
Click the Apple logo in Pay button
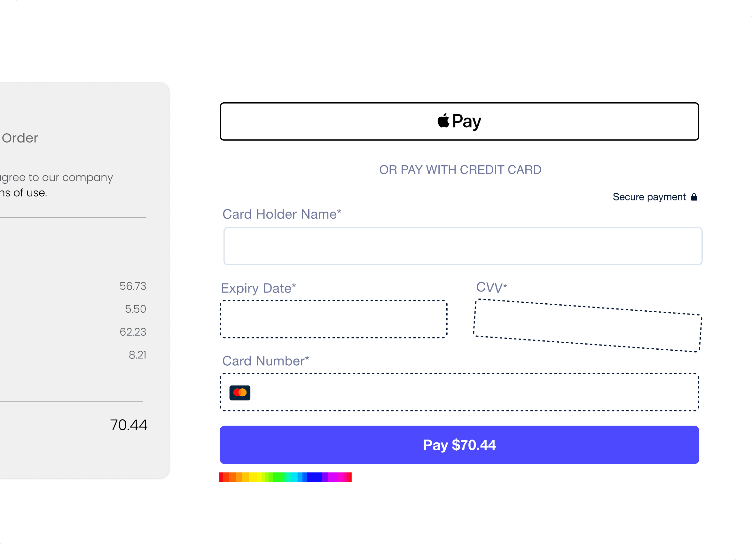pyautogui.click(x=443, y=120)
